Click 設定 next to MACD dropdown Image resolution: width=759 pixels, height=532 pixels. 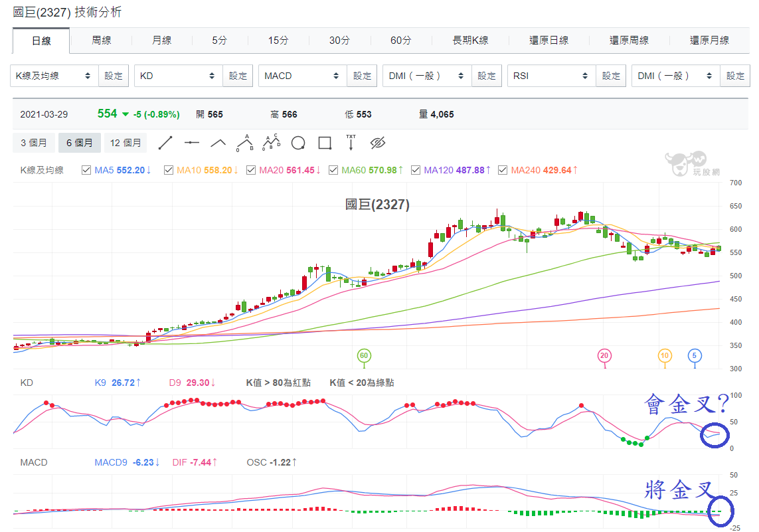pos(362,76)
